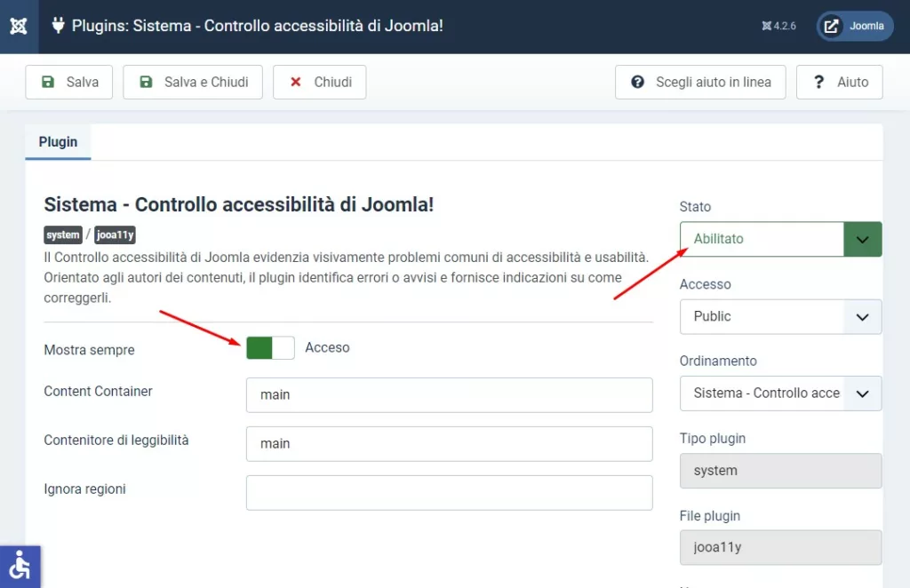Close the plugin editor with Chiudi
Image resolution: width=910 pixels, height=588 pixels.
(320, 83)
